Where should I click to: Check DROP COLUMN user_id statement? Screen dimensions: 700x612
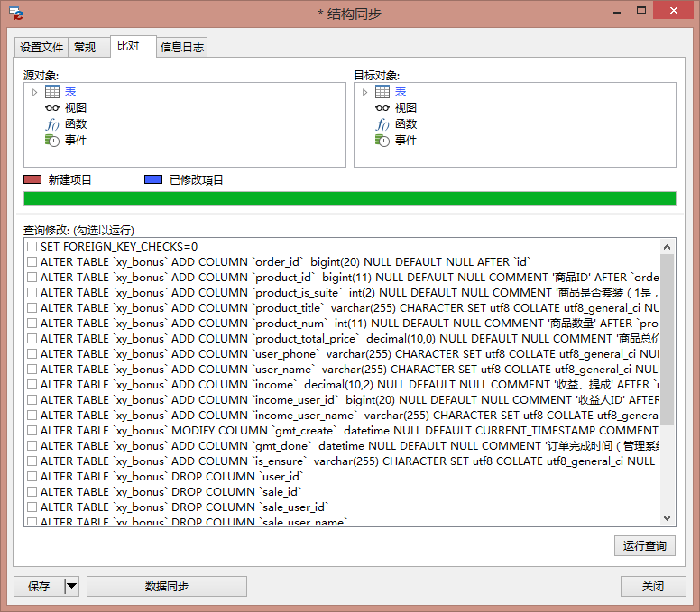[x=32, y=477]
